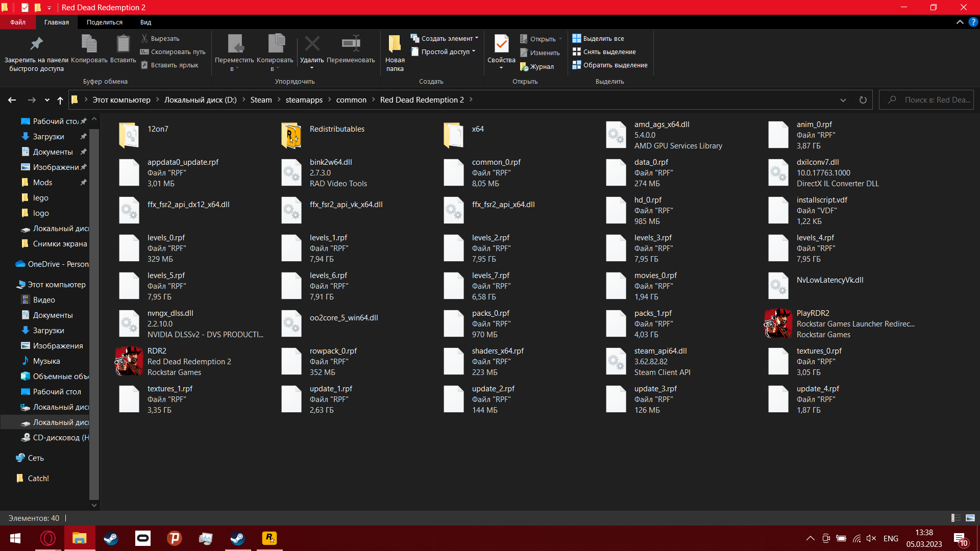Open Move to (Переместить в) menu
The height and width of the screenshot is (551, 980).
[x=234, y=53]
